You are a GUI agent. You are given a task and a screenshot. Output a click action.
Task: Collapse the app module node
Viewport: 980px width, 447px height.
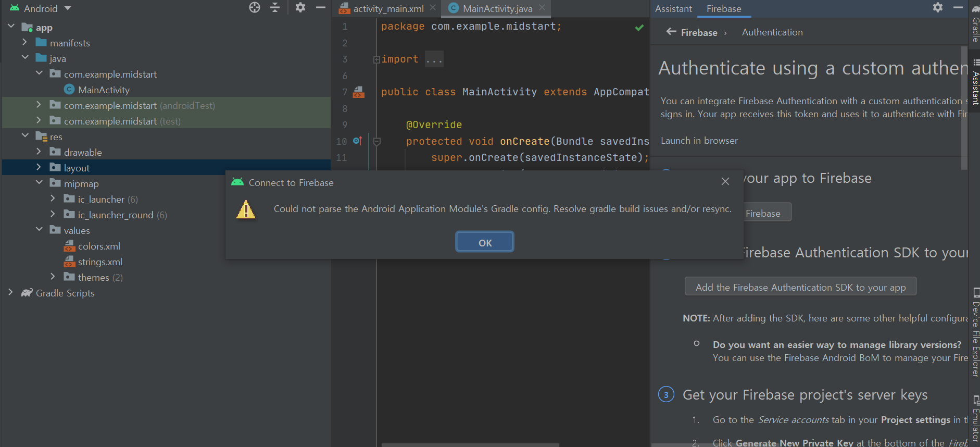click(x=11, y=26)
